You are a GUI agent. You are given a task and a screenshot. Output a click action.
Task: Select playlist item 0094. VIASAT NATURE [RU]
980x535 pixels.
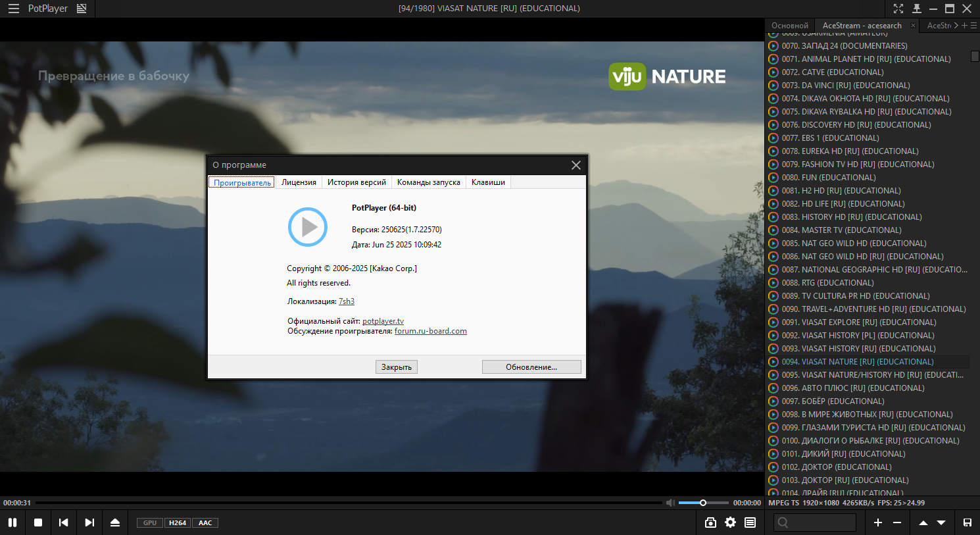pos(868,362)
